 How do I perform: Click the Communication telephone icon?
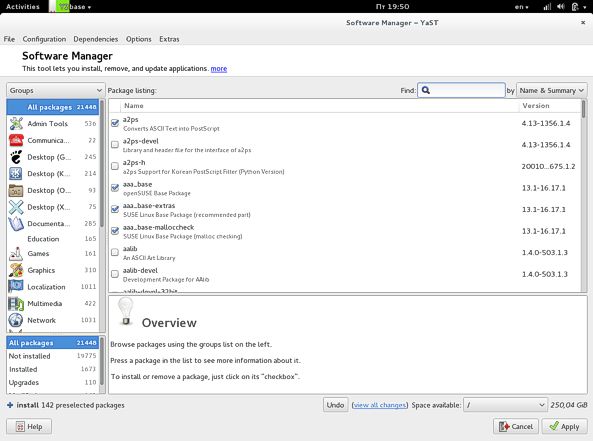[16, 140]
